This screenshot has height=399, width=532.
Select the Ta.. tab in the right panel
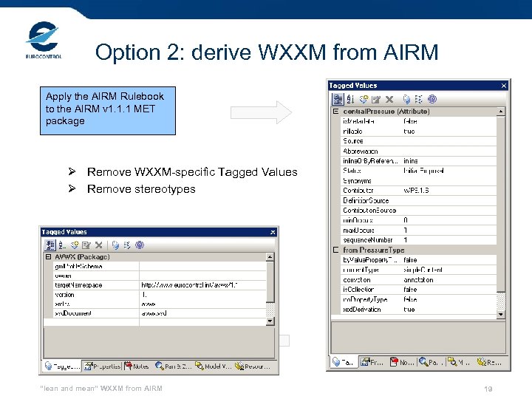click(x=343, y=362)
